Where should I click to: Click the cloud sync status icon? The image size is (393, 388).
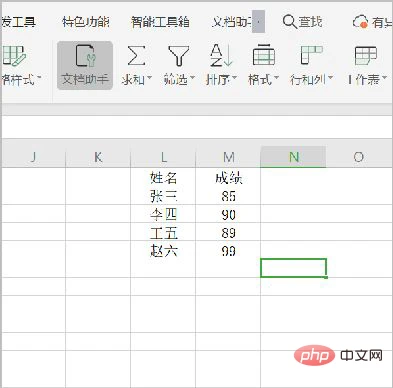point(360,22)
